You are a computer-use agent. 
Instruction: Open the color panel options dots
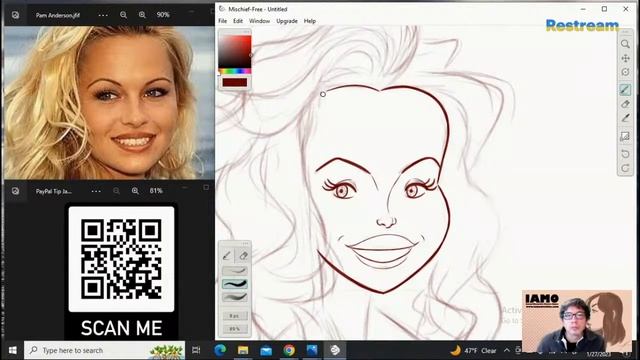point(246,32)
